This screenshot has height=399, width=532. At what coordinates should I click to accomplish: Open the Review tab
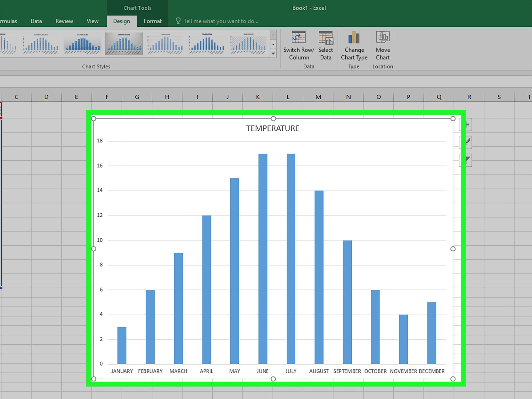[64, 21]
